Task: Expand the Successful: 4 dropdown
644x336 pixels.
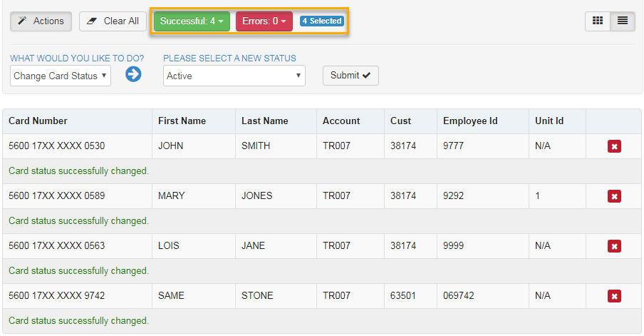Action: 192,21
